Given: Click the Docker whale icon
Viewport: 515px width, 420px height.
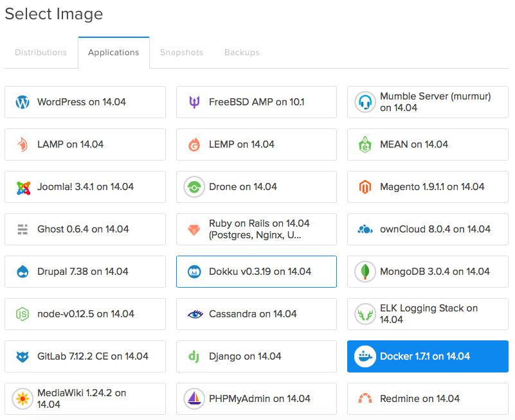Looking at the screenshot, I should (365, 356).
